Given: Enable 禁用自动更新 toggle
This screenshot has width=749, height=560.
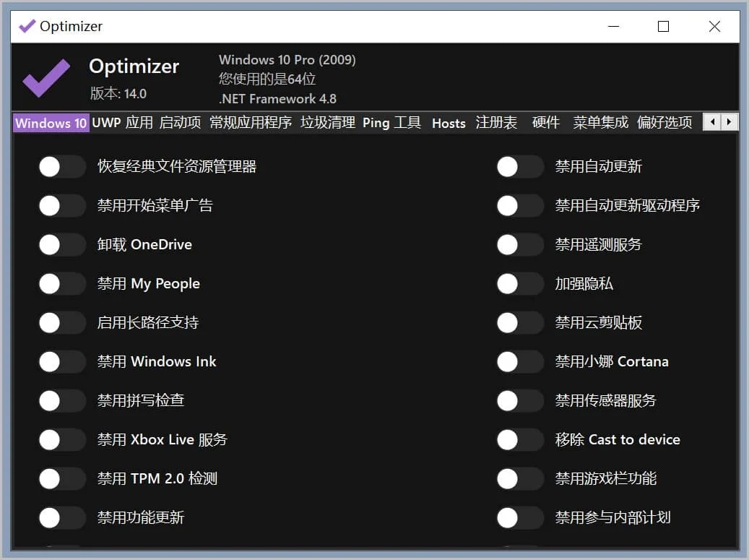Looking at the screenshot, I should [x=520, y=167].
